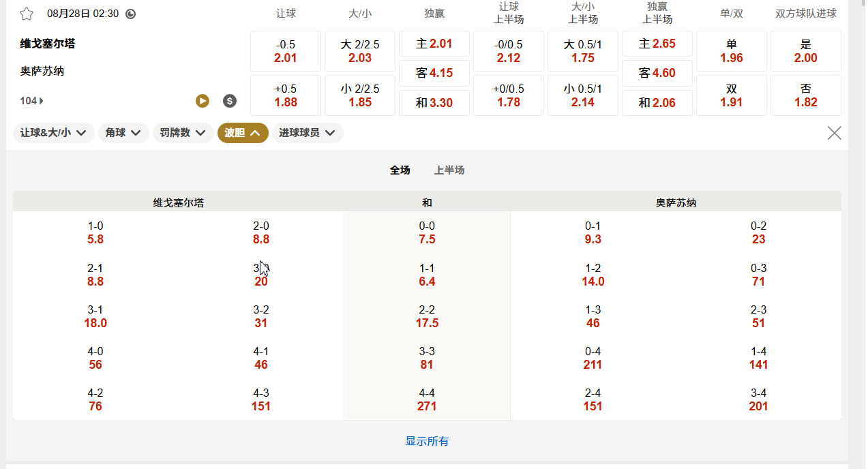Select first-half handicap +0/0.5 at 1.78
This screenshot has height=469, width=868.
[x=509, y=95]
